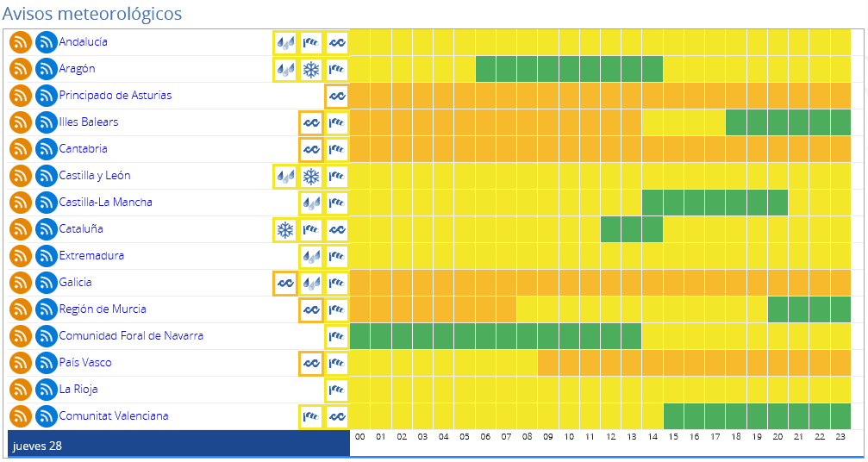Screen dimensions: 868x462
Task: Click the wind warning icon for Illes Balears
Action: 337,122
